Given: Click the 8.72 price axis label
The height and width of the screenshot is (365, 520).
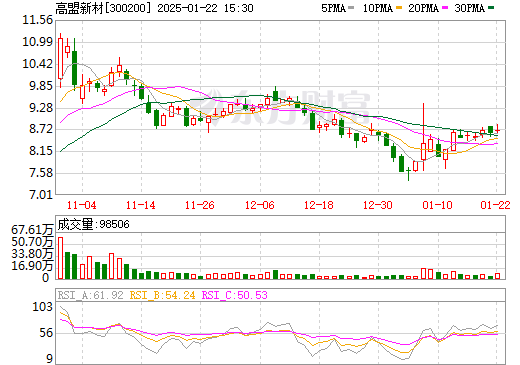Looking at the screenshot, I should 41,129.
